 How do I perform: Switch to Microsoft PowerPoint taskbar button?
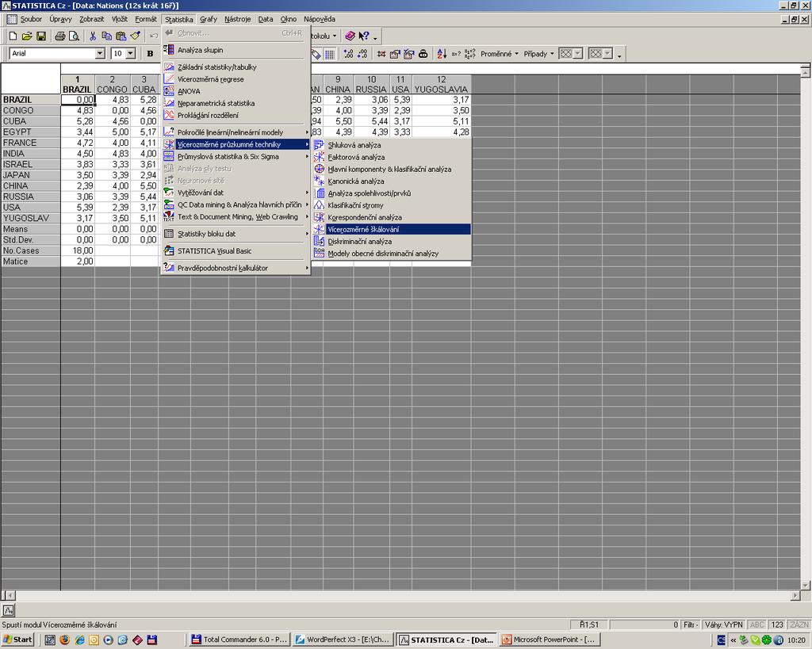point(549,639)
